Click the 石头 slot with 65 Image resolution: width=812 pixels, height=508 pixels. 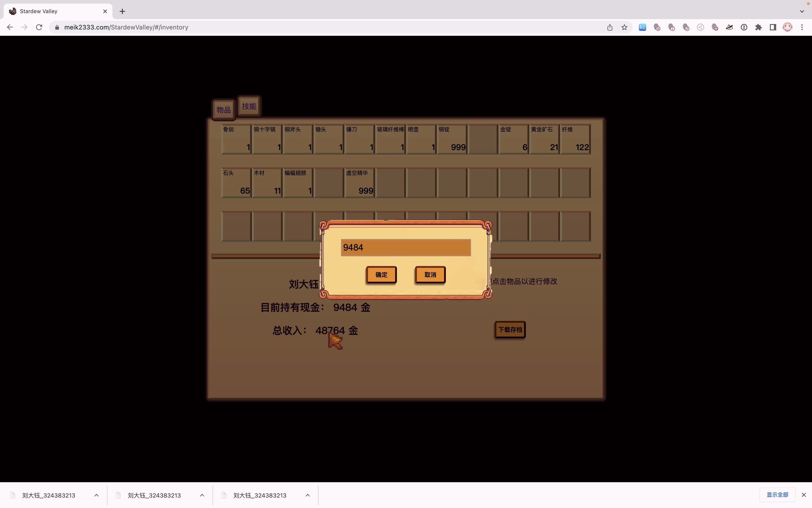[x=236, y=183]
